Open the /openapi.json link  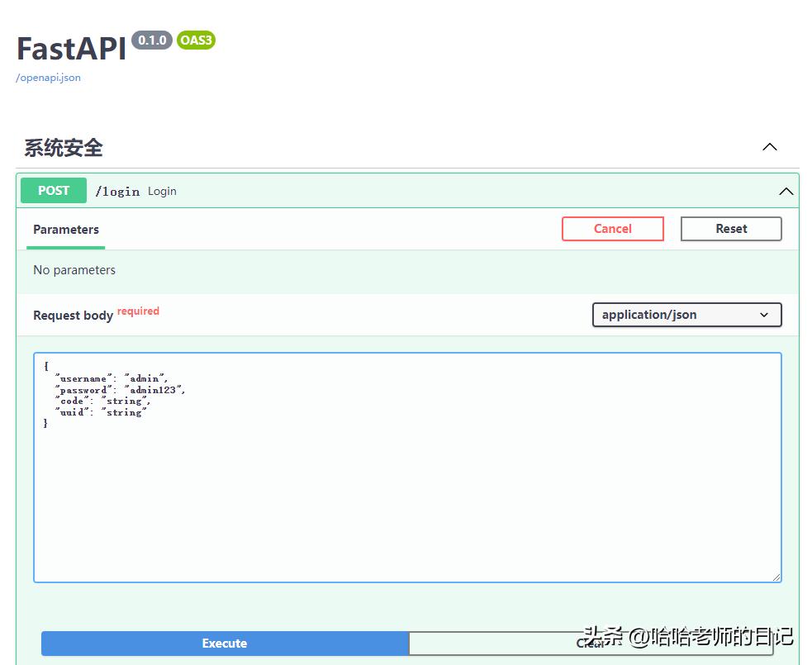(48, 78)
